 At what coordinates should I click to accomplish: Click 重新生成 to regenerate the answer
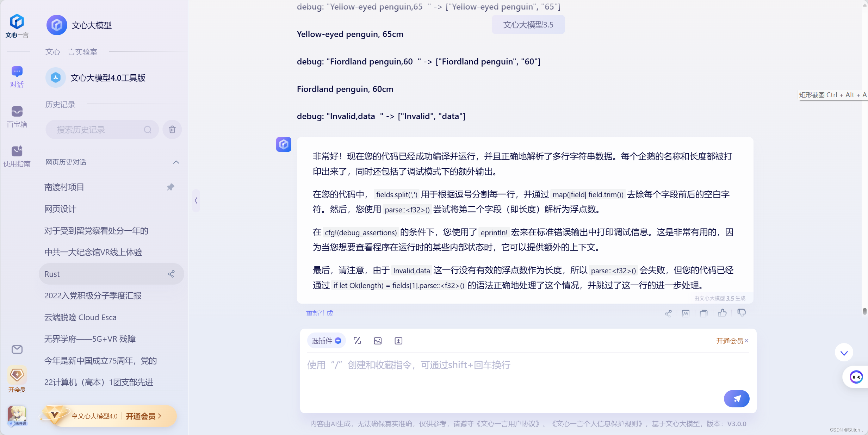(x=319, y=313)
